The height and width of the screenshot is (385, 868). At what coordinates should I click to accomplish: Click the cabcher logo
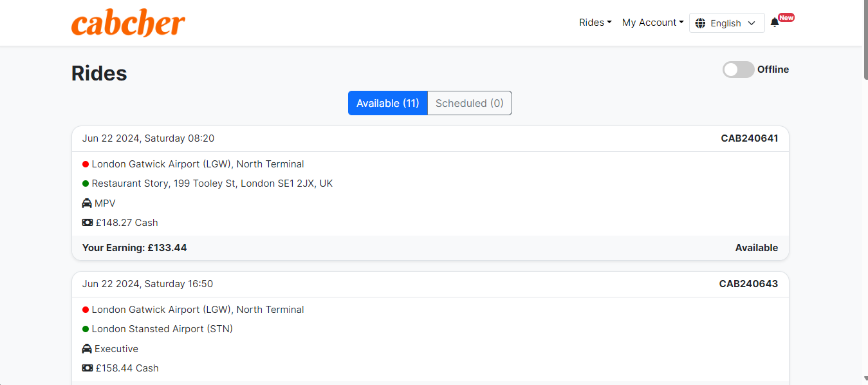128,23
